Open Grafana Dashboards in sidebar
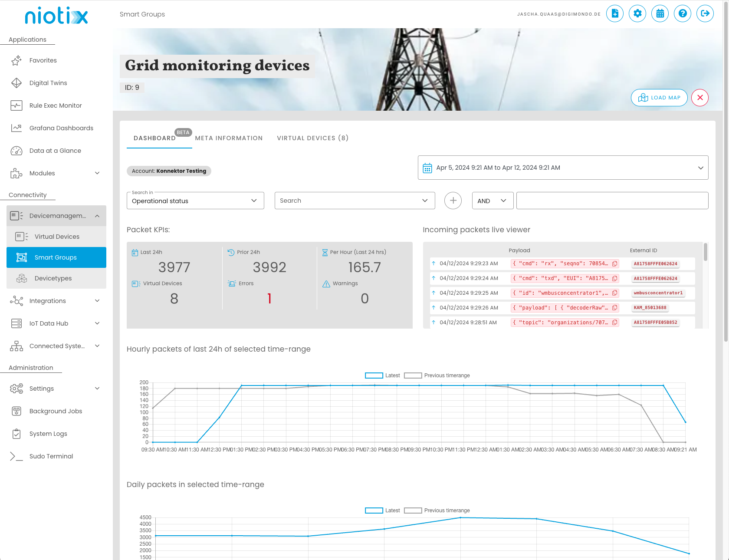The width and height of the screenshot is (729, 560). 61,128
